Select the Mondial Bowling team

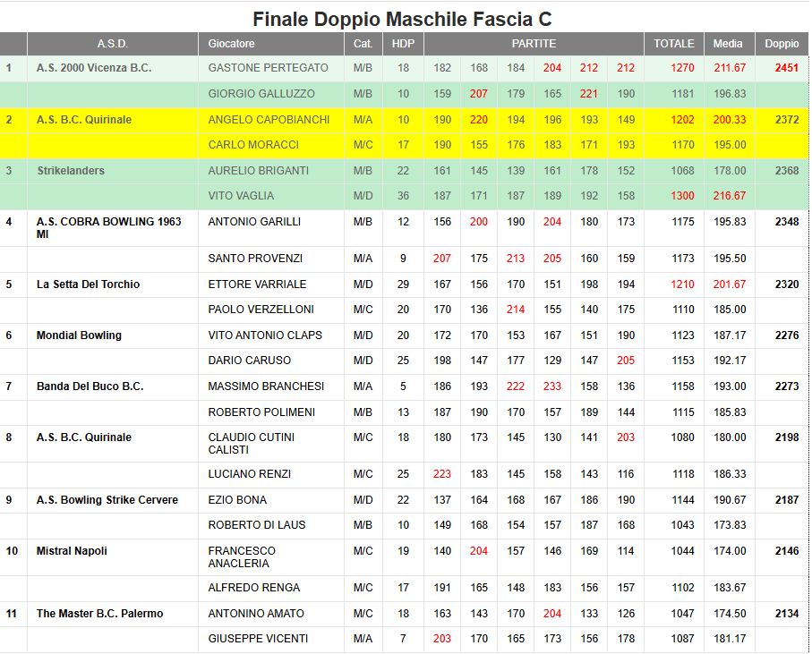click(x=79, y=335)
